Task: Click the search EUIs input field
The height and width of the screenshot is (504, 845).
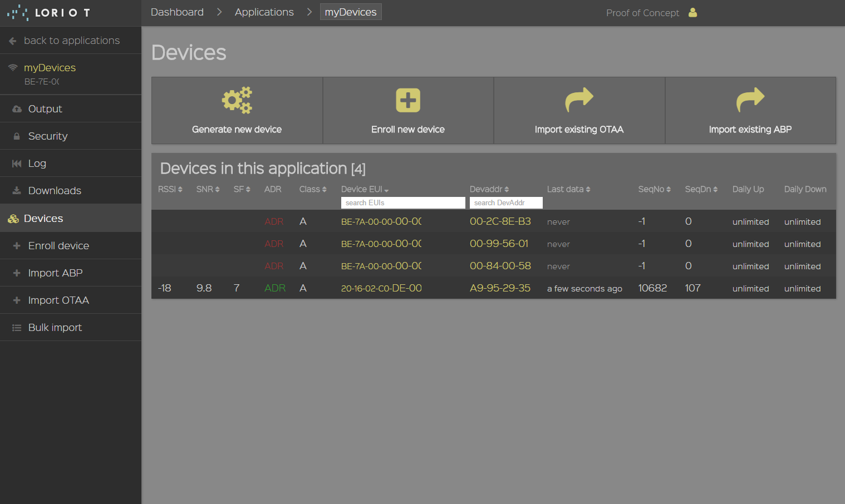Action: (403, 203)
